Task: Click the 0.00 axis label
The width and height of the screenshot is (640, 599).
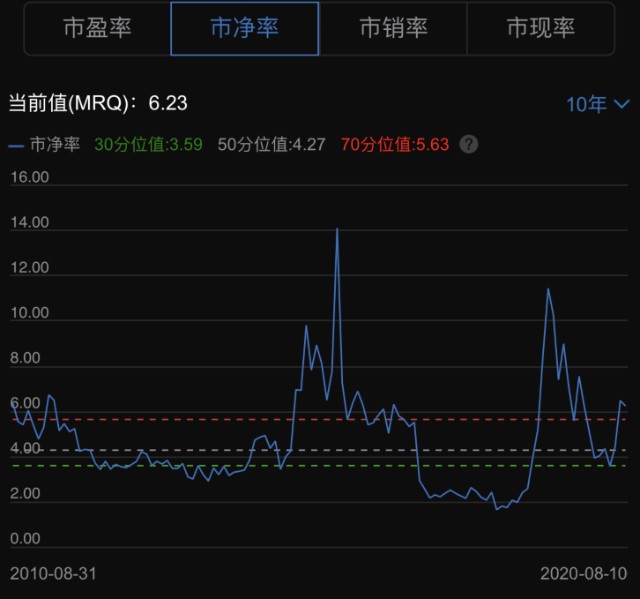Action: pyautogui.click(x=25, y=539)
